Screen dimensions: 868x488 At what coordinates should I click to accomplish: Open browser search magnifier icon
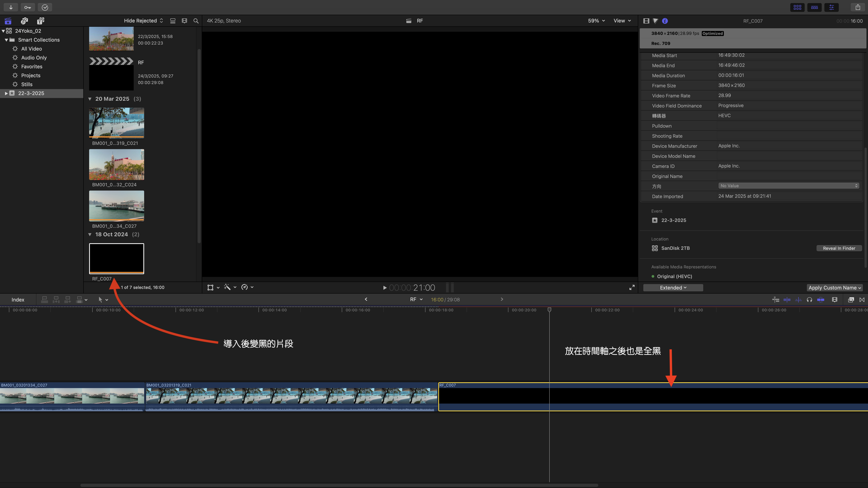(196, 21)
